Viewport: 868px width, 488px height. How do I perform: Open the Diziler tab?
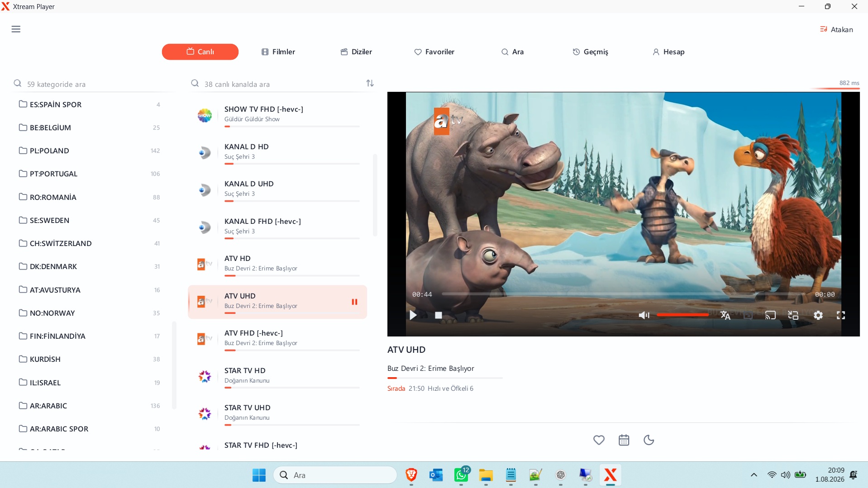[x=356, y=52]
